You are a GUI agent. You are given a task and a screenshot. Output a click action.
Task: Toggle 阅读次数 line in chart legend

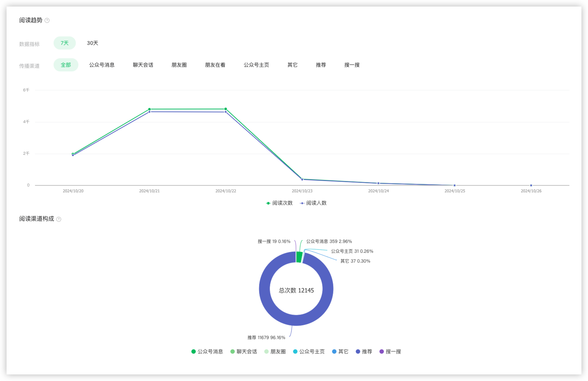[279, 203]
